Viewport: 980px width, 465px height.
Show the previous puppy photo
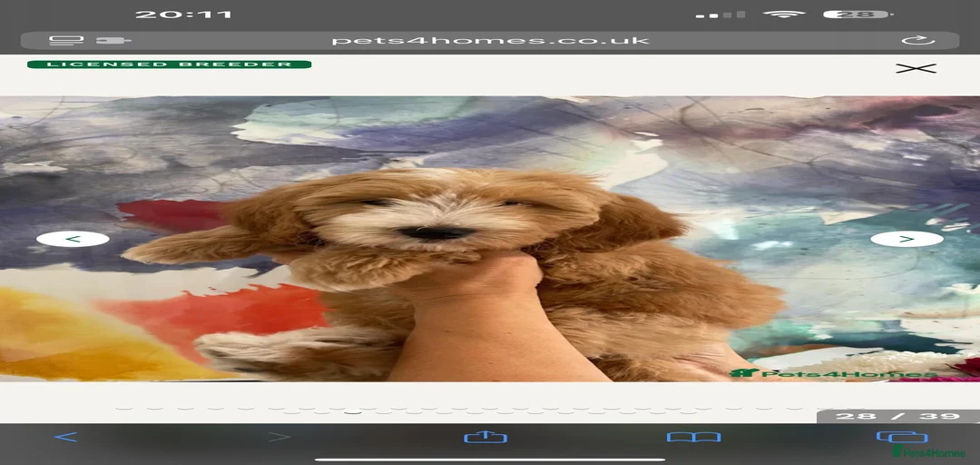[x=73, y=239]
